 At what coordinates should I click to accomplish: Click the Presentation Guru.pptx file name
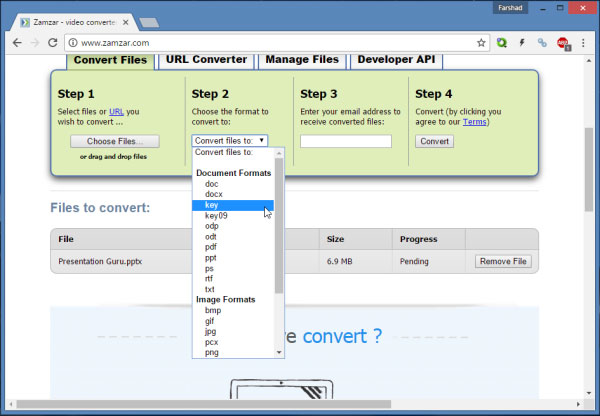click(x=100, y=261)
